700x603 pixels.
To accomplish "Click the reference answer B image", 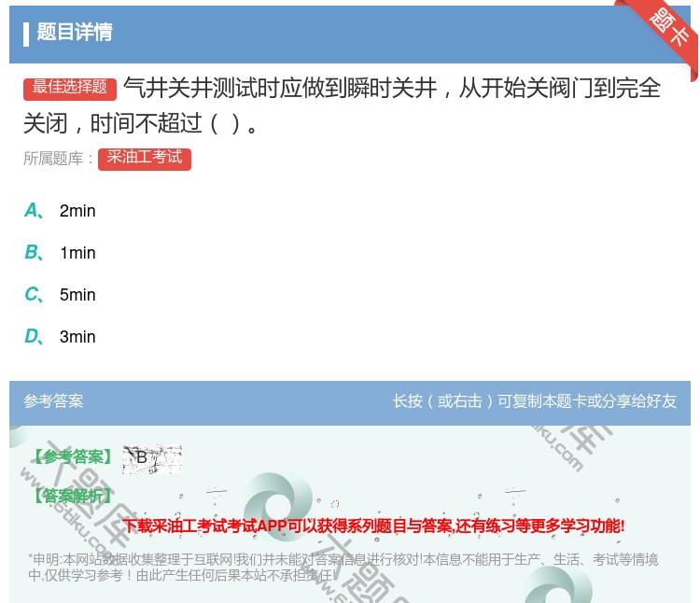I will tap(152, 459).
